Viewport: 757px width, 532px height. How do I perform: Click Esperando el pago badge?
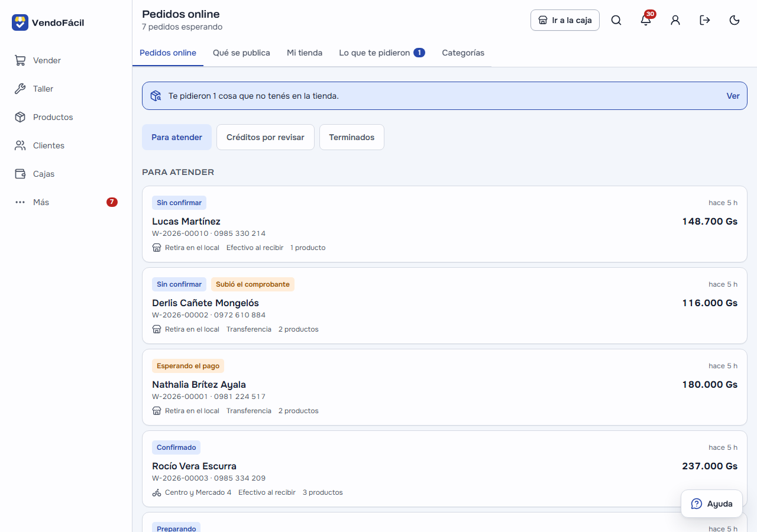click(188, 366)
